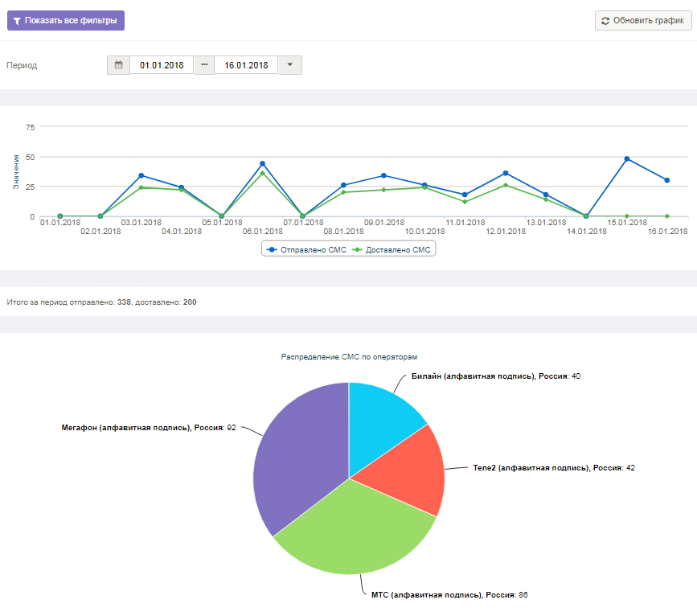Click the Период label
Image resolution: width=697 pixels, height=616 pixels.
click(22, 65)
